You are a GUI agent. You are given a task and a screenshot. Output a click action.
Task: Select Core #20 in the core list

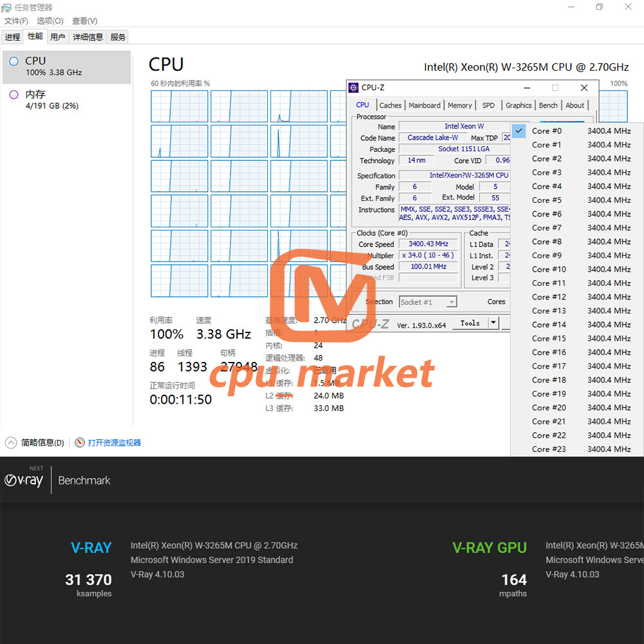coord(577,408)
